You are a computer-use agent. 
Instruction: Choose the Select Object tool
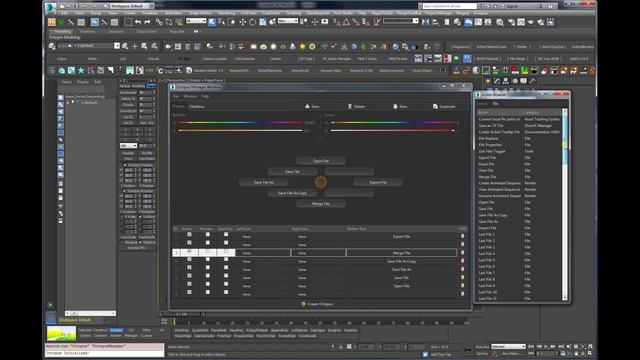212,22
